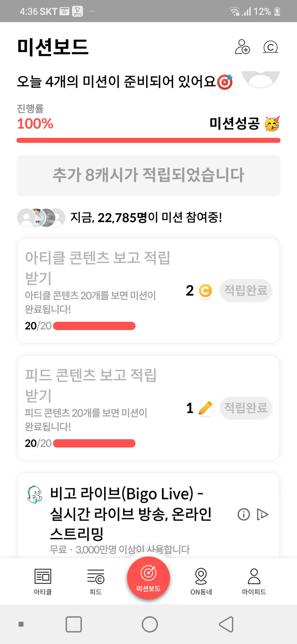Tap 적립완료 button for article mission
Viewport: 297px width, 644px height.
[x=246, y=290]
